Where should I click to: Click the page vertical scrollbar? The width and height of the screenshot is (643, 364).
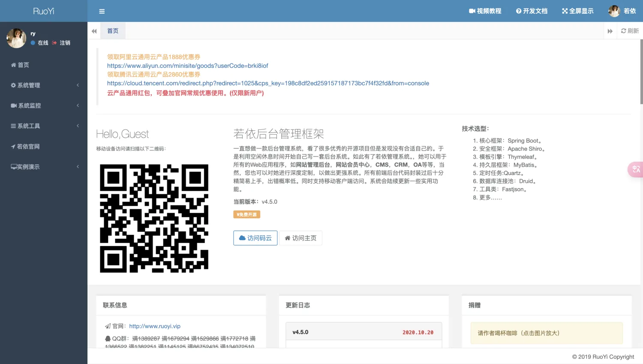tap(641, 72)
